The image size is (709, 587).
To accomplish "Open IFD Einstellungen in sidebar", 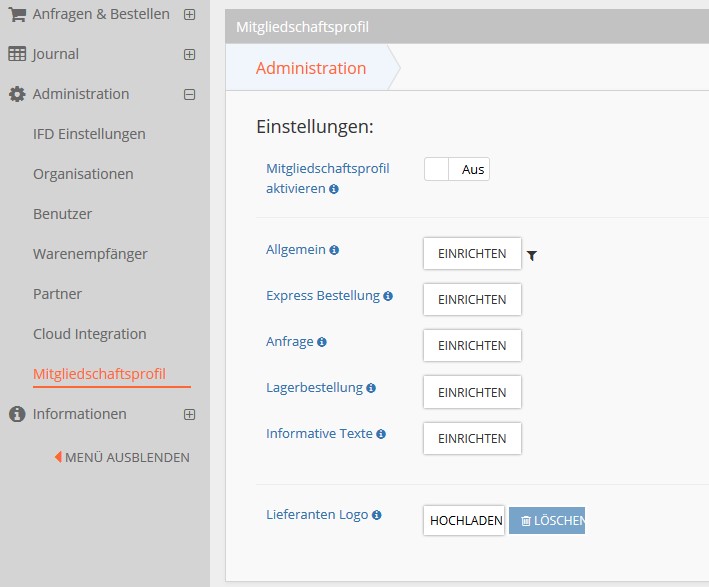I will 89,134.
